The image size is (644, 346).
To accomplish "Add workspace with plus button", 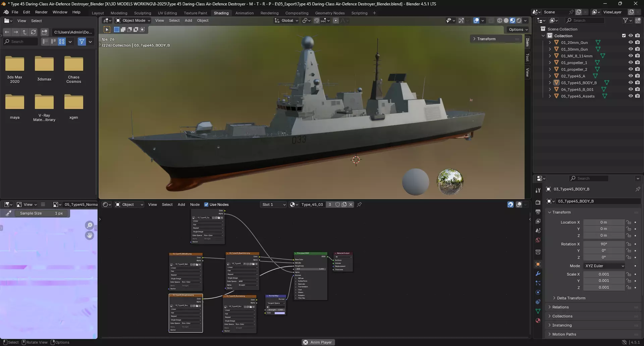I will coord(374,13).
